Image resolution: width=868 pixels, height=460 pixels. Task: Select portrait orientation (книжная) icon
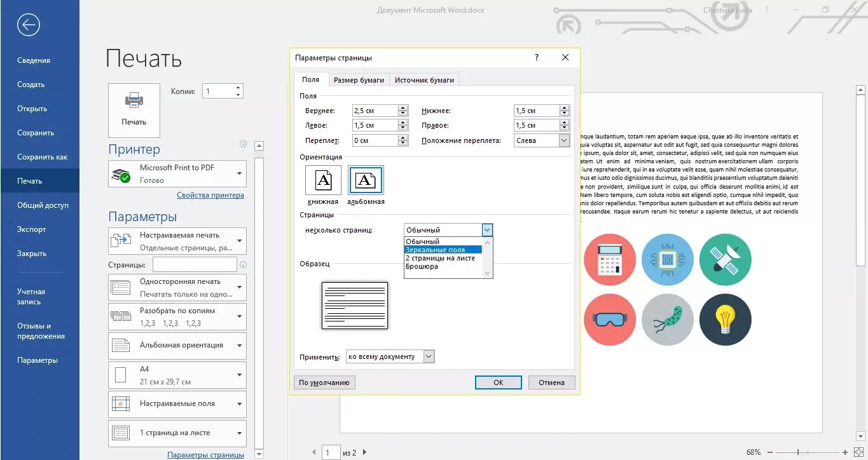323,180
